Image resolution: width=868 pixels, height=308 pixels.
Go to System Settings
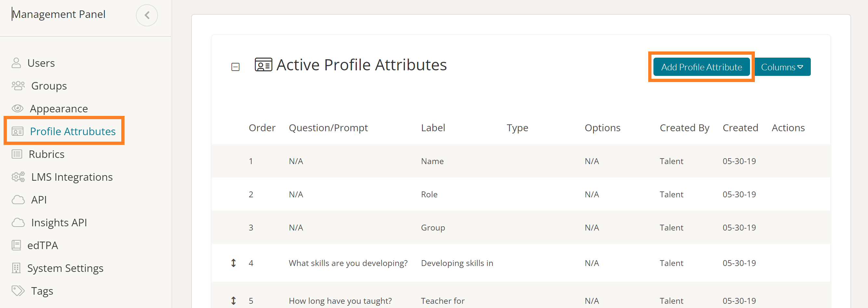[65, 268]
